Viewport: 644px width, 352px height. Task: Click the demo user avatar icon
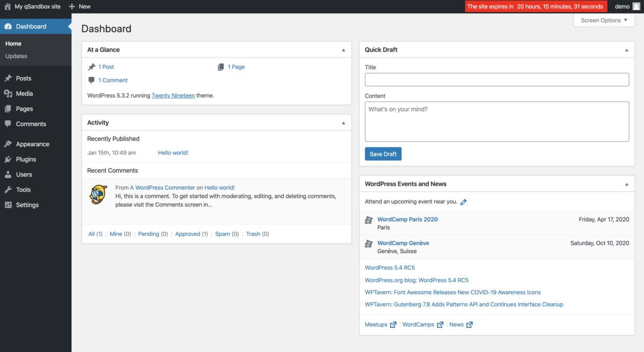tap(636, 6)
